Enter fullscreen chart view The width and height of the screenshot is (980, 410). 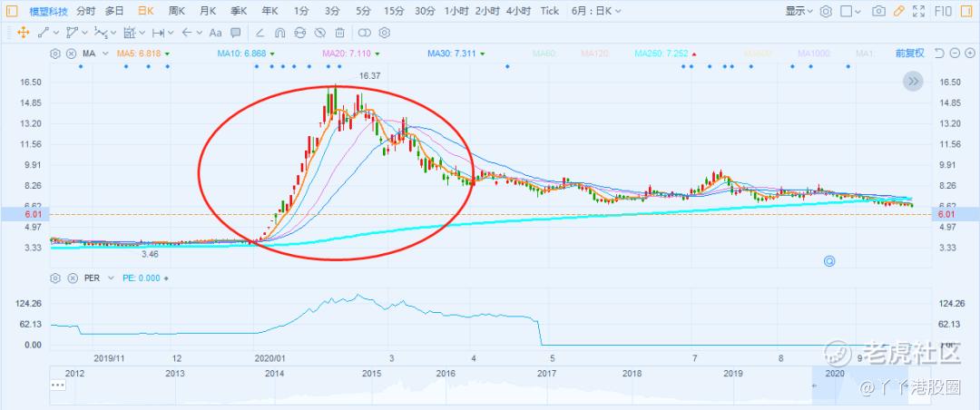coord(918,11)
